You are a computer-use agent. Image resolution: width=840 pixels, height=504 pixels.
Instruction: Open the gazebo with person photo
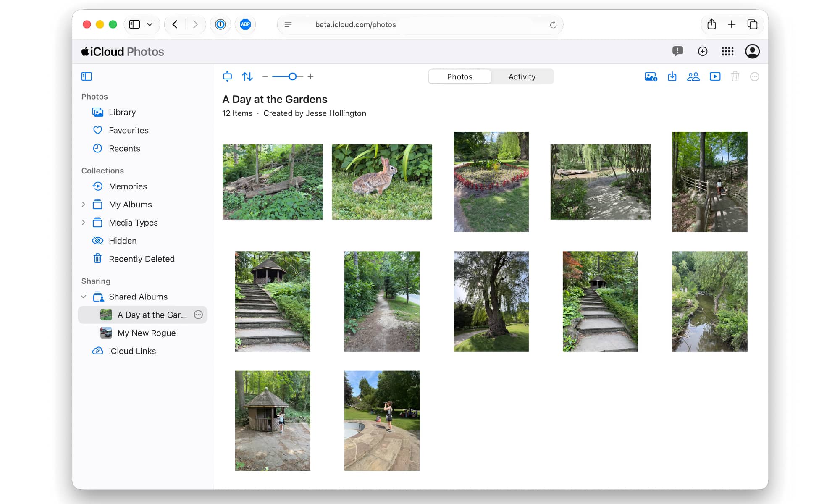(x=273, y=420)
